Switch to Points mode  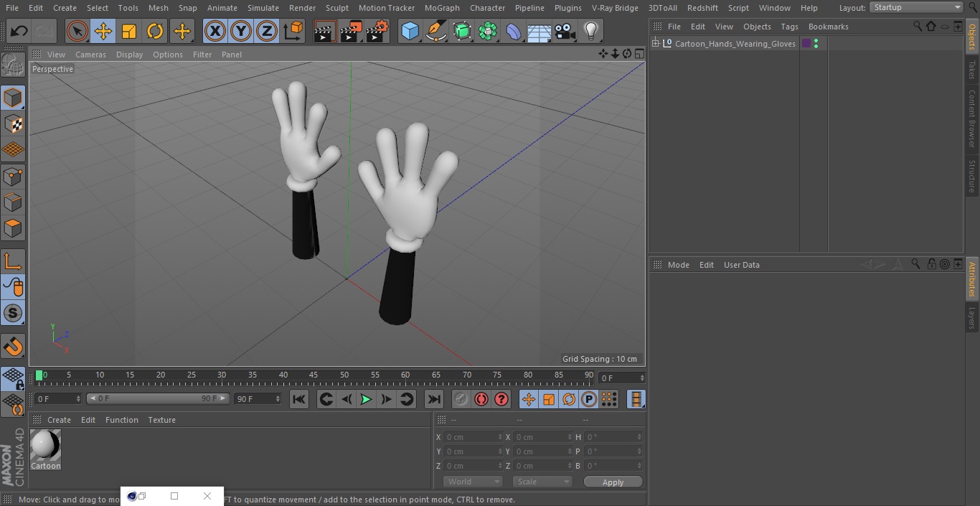[13, 176]
